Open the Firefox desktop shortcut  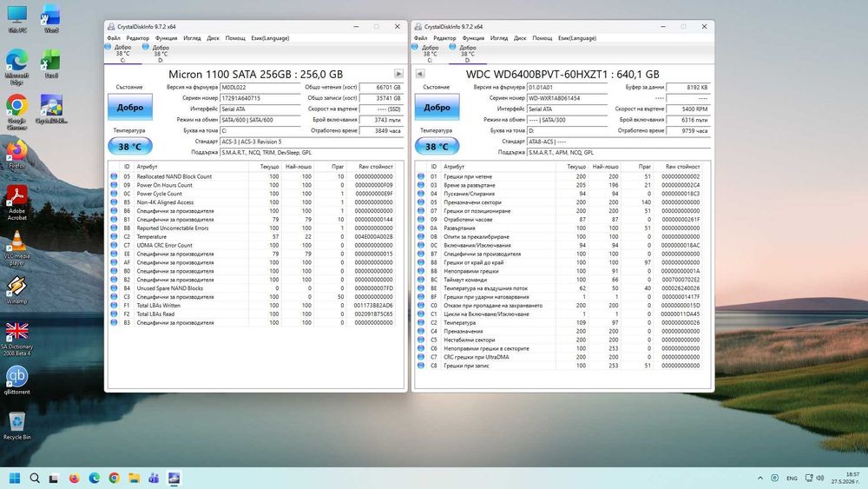tap(16, 155)
